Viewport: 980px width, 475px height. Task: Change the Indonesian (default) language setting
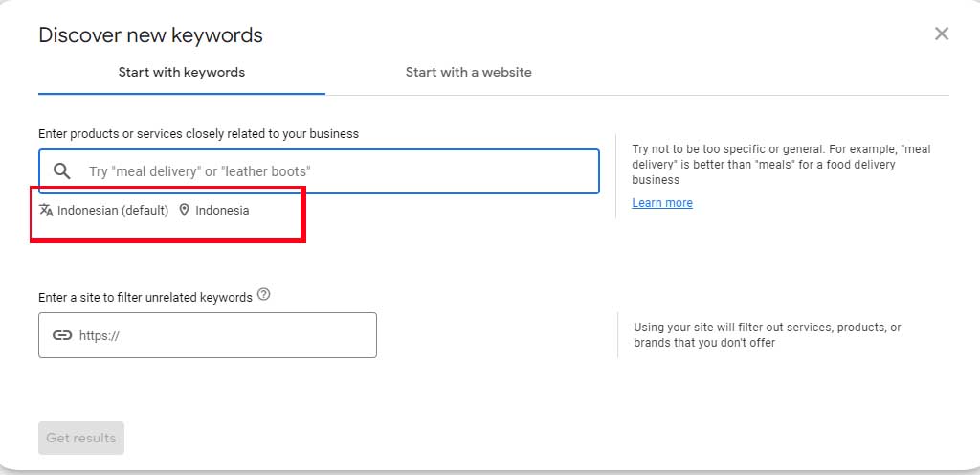(x=113, y=211)
